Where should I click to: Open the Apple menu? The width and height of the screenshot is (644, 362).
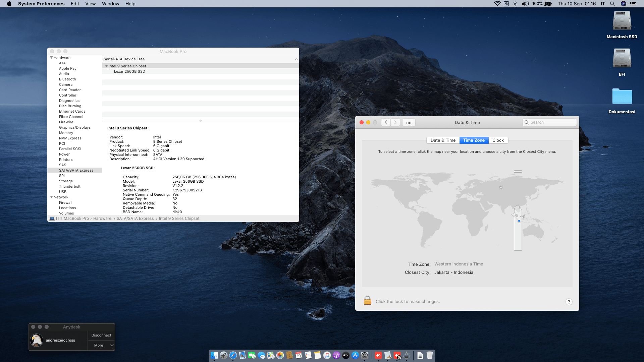(9, 4)
